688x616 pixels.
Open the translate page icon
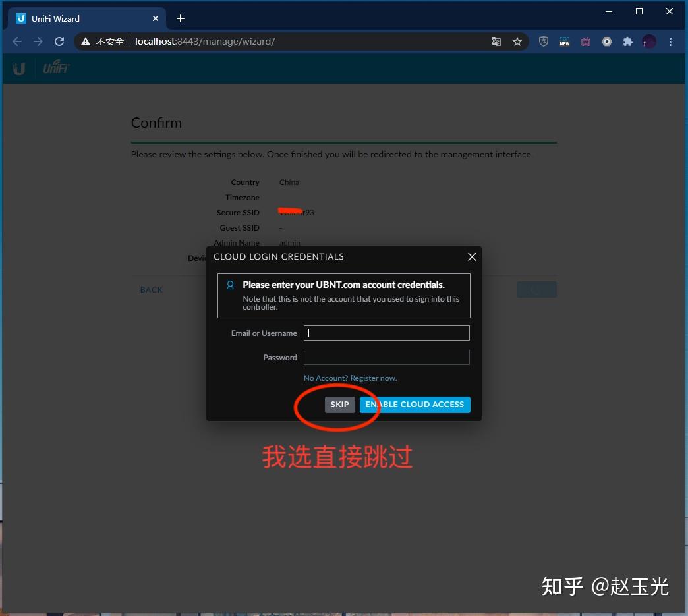[x=496, y=42]
